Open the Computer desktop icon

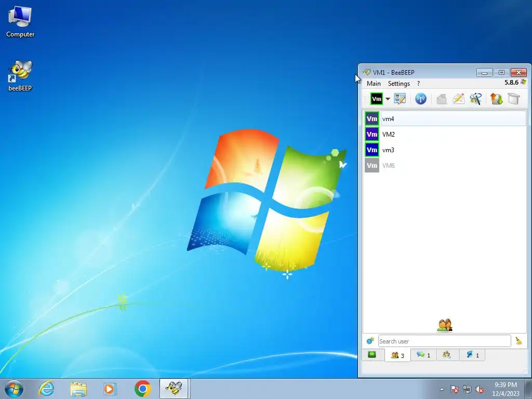point(20,21)
